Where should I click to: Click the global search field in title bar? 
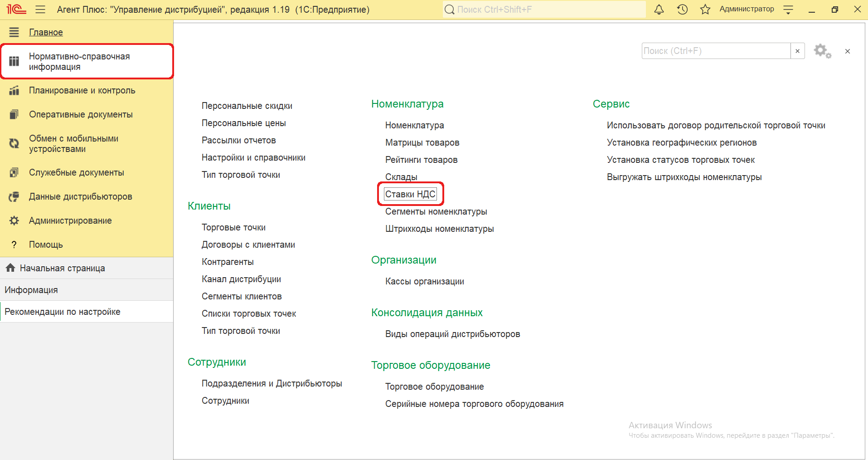(x=544, y=10)
